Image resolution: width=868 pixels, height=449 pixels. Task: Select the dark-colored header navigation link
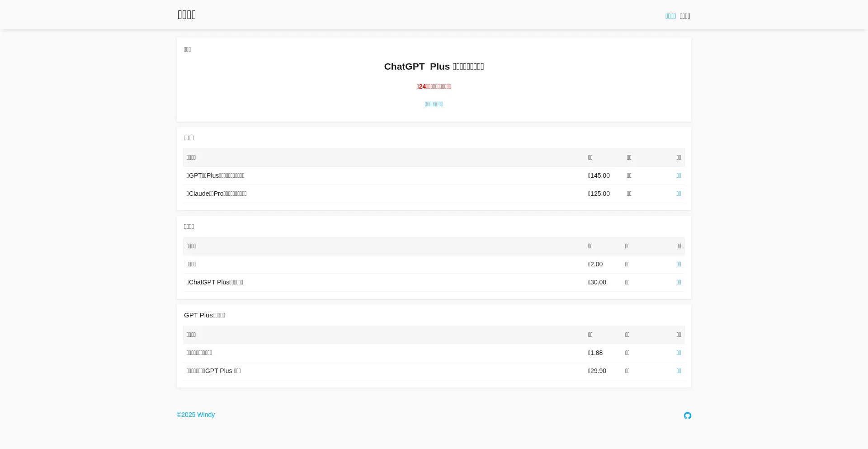pos(685,16)
